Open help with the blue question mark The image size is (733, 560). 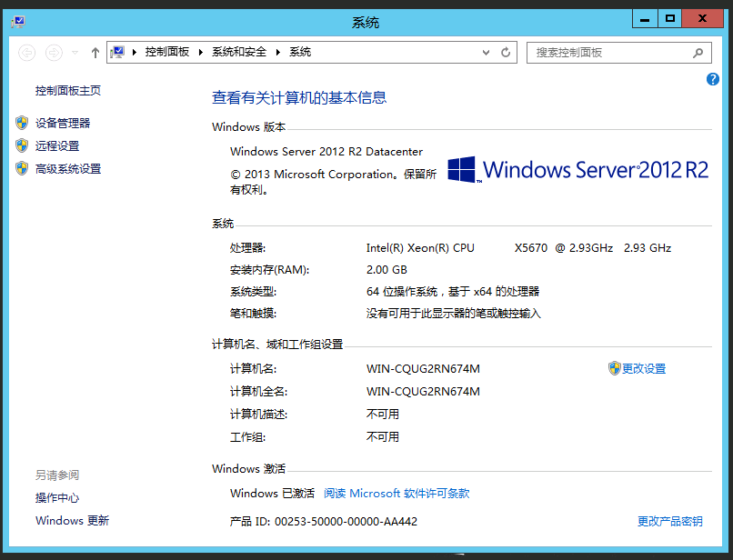click(712, 79)
